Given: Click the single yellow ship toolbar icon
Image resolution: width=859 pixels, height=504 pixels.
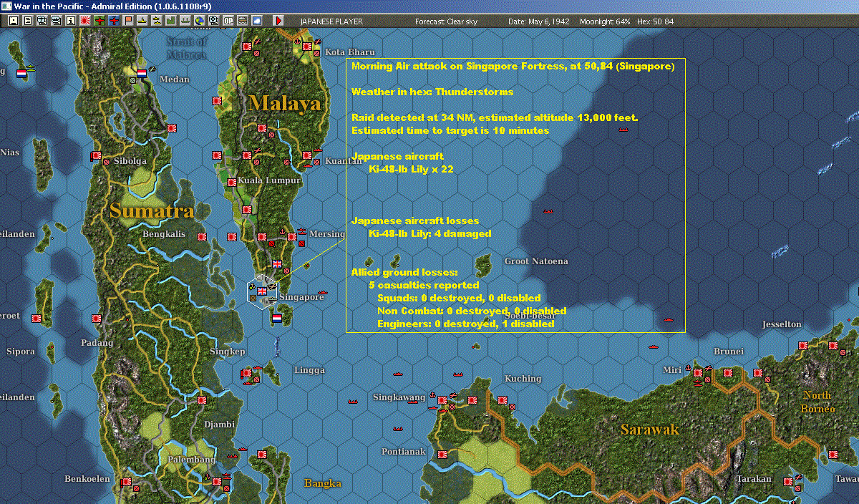Looking at the screenshot, I should 142,21.
